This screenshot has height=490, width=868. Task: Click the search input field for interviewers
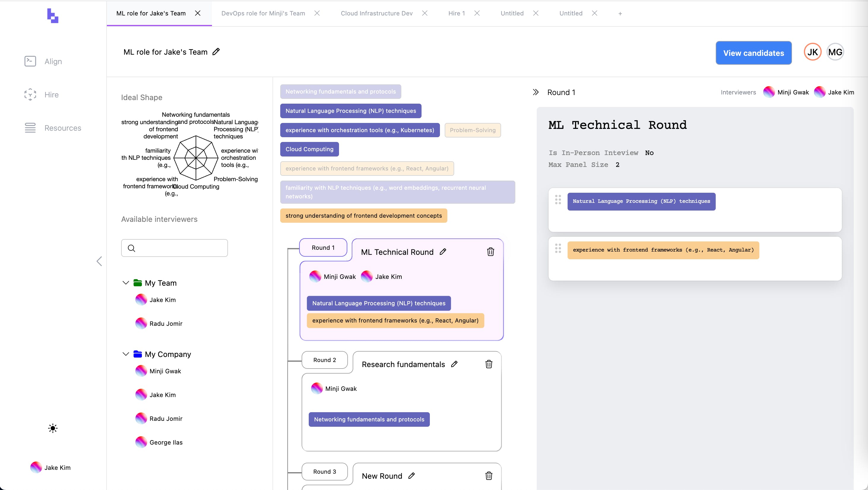(x=174, y=247)
